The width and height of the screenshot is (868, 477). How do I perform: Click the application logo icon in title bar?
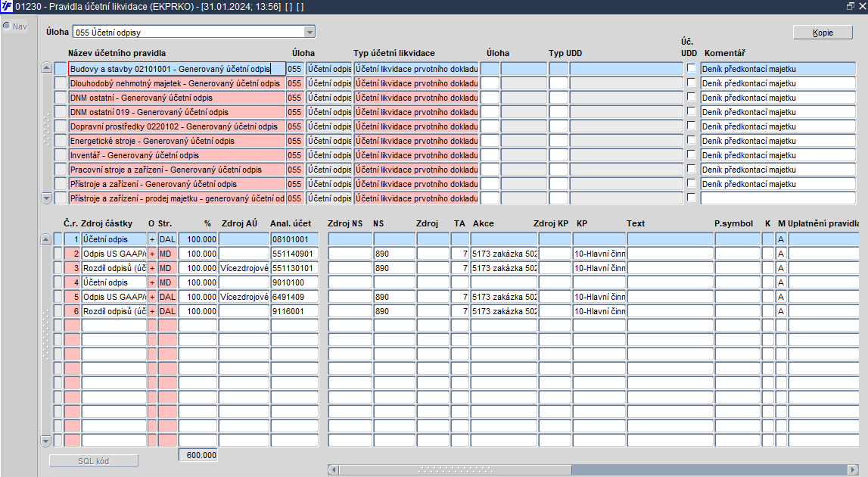click(x=7, y=6)
